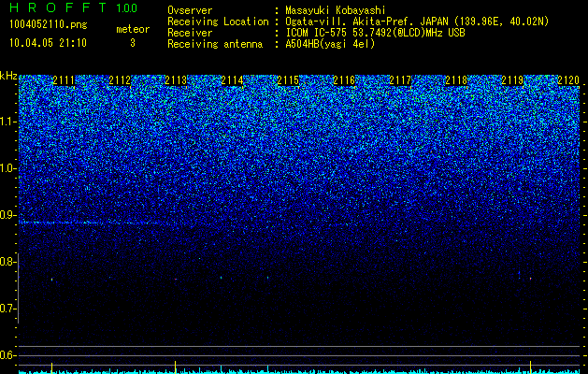
Task: Click the meteor count value 3
Action: point(133,43)
